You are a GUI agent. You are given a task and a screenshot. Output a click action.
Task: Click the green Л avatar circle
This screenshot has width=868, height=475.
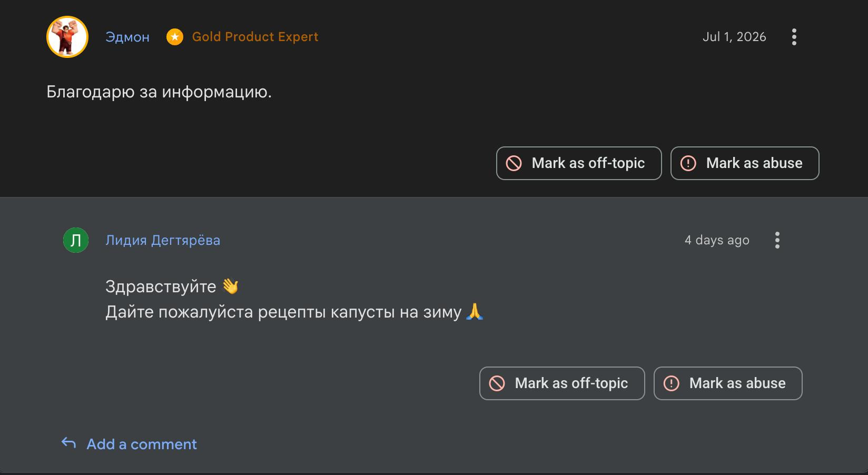pyautogui.click(x=76, y=240)
